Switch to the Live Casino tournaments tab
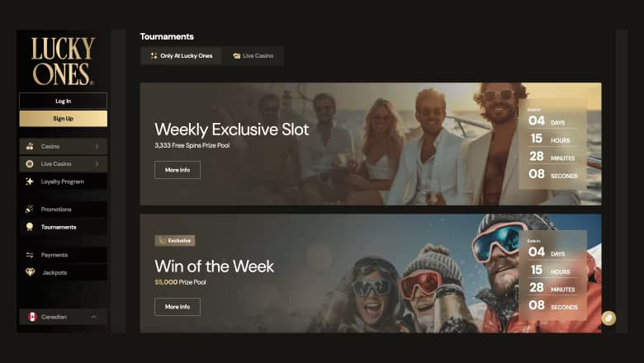This screenshot has width=644, height=363. tap(253, 56)
